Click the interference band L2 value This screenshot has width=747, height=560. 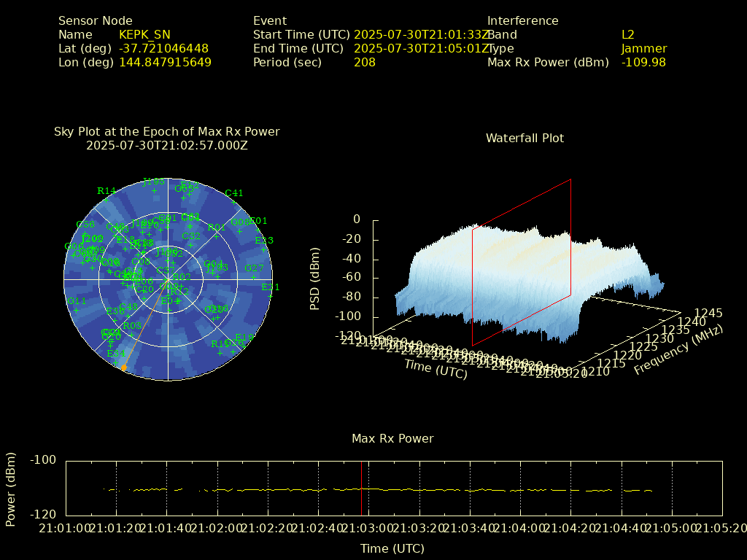628,34
